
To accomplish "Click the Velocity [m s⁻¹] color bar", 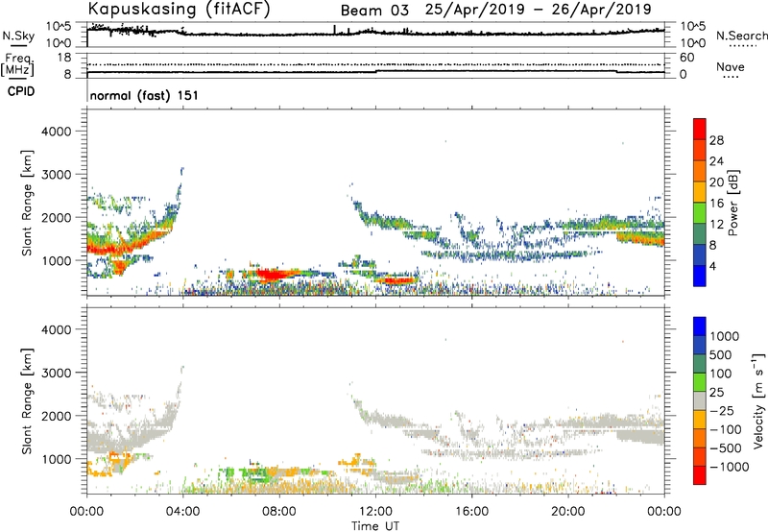I will pos(700,400).
